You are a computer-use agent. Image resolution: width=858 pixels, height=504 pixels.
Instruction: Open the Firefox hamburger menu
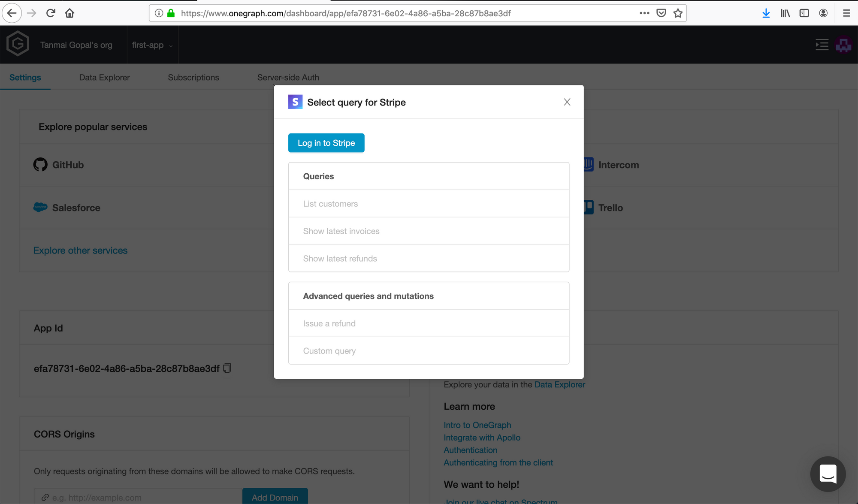pos(846,13)
